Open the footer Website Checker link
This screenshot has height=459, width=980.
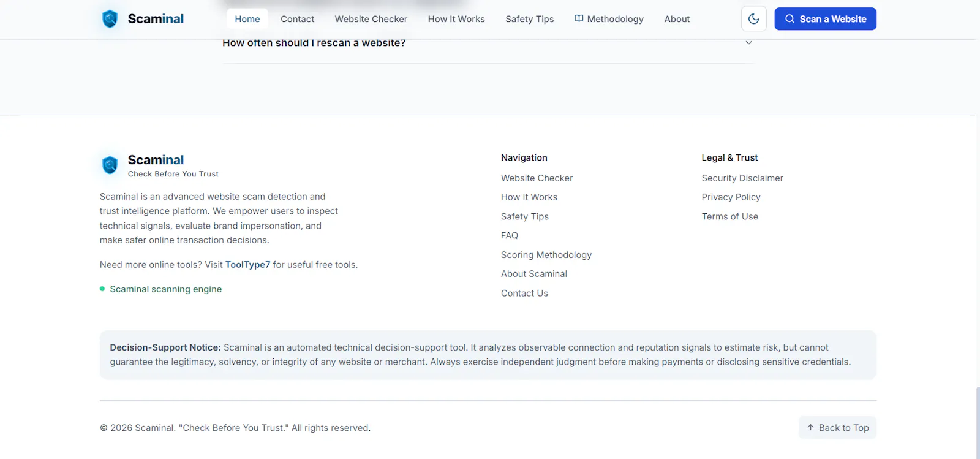click(x=537, y=178)
